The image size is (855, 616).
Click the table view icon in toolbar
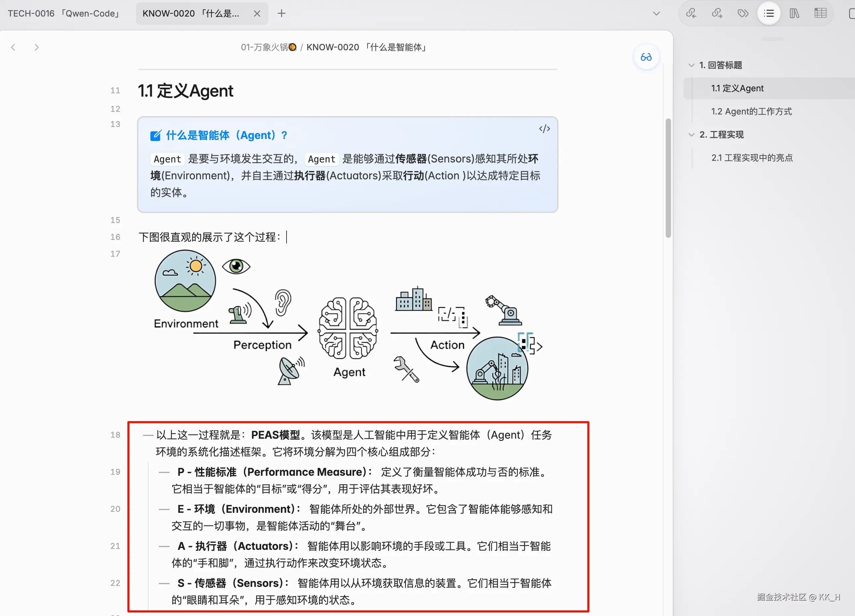coord(821,13)
